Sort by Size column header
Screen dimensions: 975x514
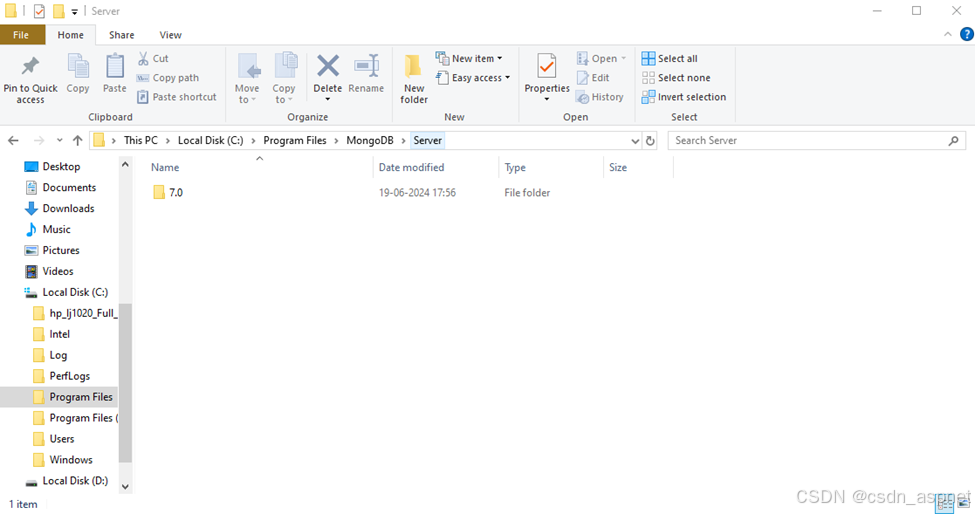[617, 167]
